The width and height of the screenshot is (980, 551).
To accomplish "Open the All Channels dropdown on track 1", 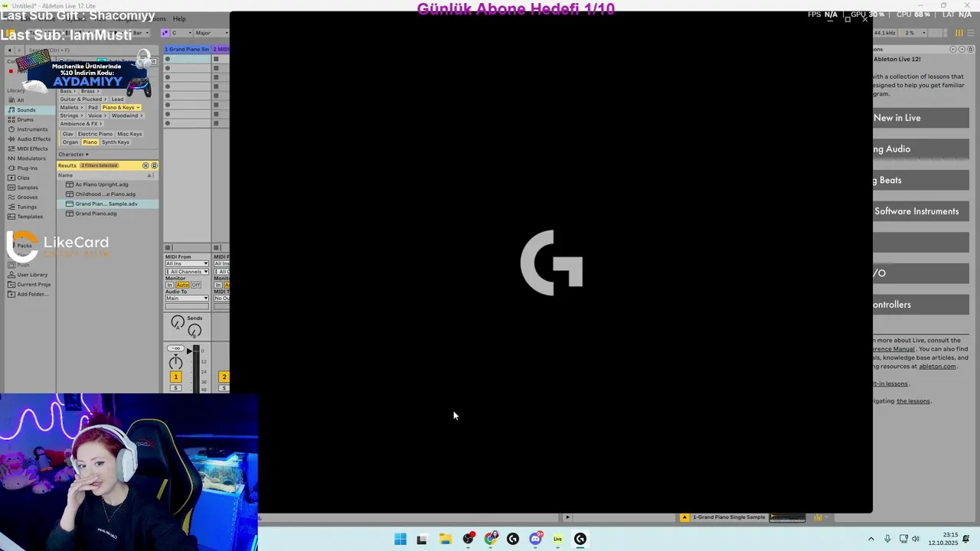I will coord(187,272).
